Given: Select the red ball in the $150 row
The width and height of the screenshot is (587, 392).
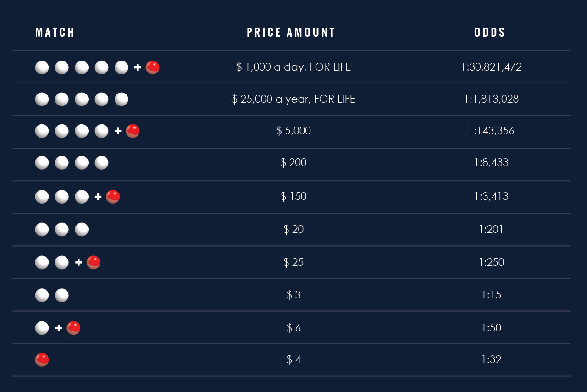Looking at the screenshot, I should (x=113, y=197).
